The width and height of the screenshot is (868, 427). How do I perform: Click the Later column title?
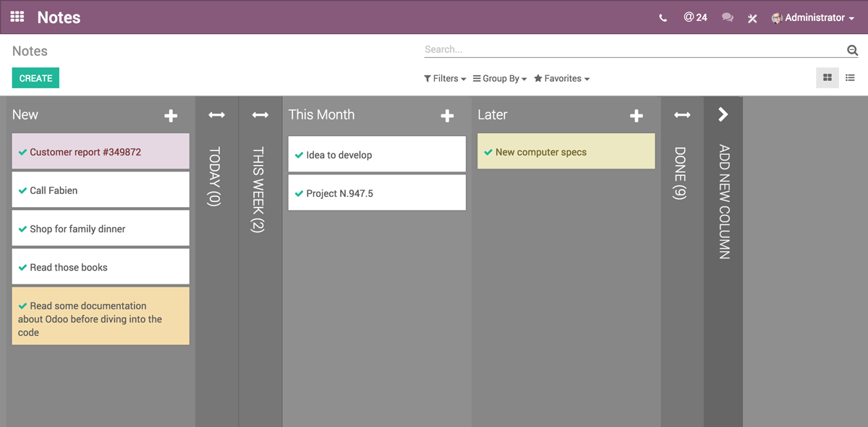click(493, 115)
